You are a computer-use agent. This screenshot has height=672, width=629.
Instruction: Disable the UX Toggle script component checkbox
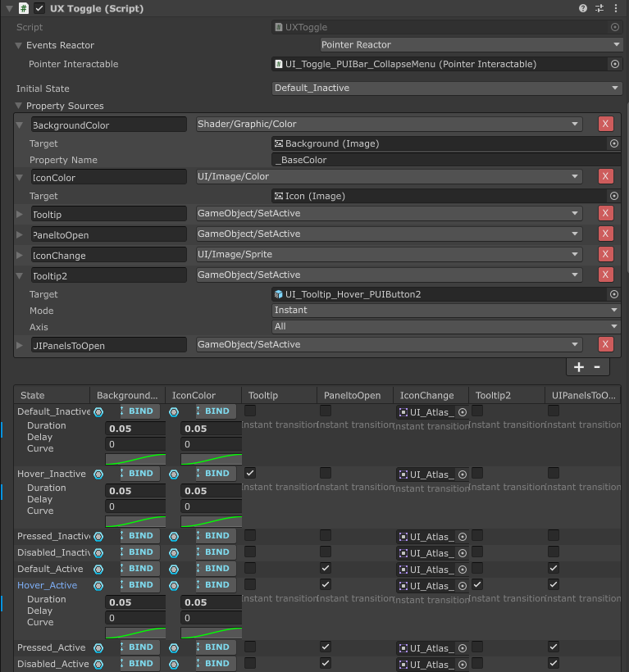click(39, 8)
